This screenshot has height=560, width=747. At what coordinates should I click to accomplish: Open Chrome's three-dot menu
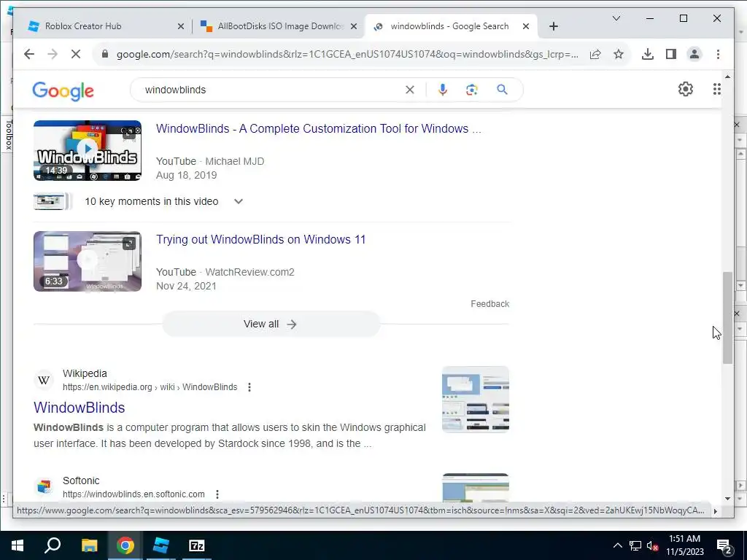pos(718,54)
